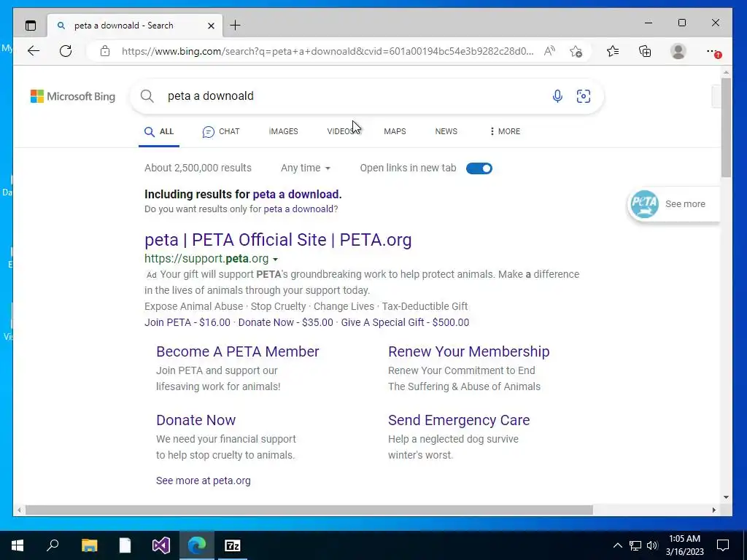Open 'Send Emergency Care' link
This screenshot has height=560, width=747.
459,420
